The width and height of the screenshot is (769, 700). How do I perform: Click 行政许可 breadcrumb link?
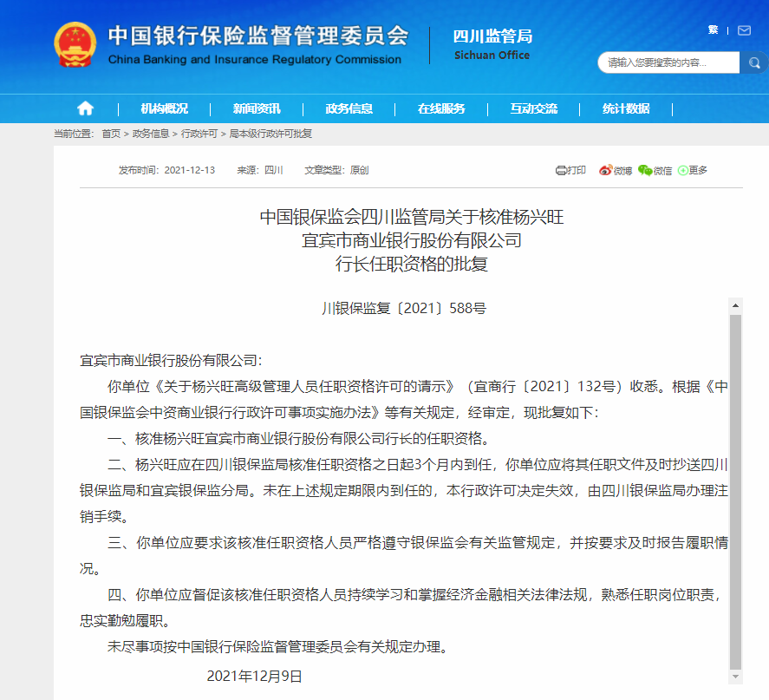tap(199, 134)
